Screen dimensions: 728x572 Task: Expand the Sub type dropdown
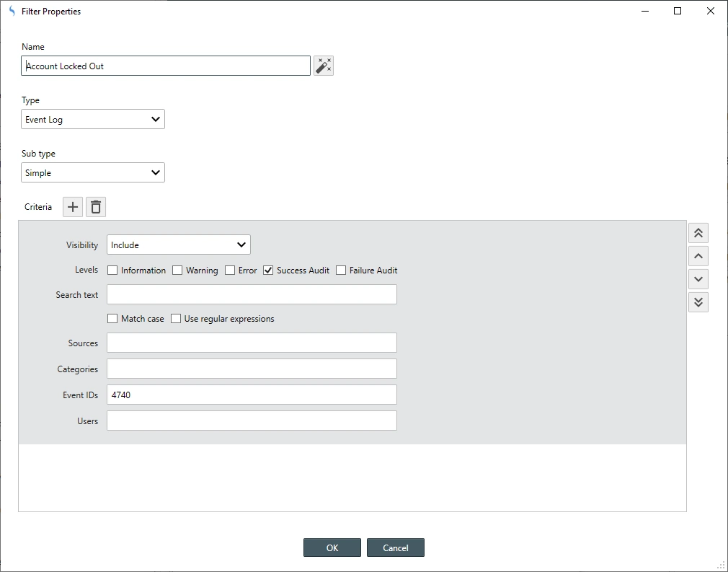tap(93, 173)
